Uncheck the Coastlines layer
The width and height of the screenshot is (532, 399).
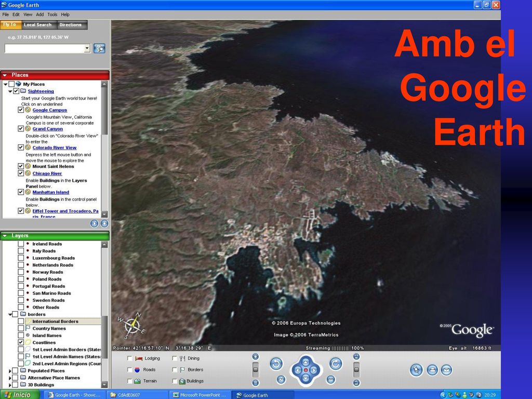[x=21, y=342]
